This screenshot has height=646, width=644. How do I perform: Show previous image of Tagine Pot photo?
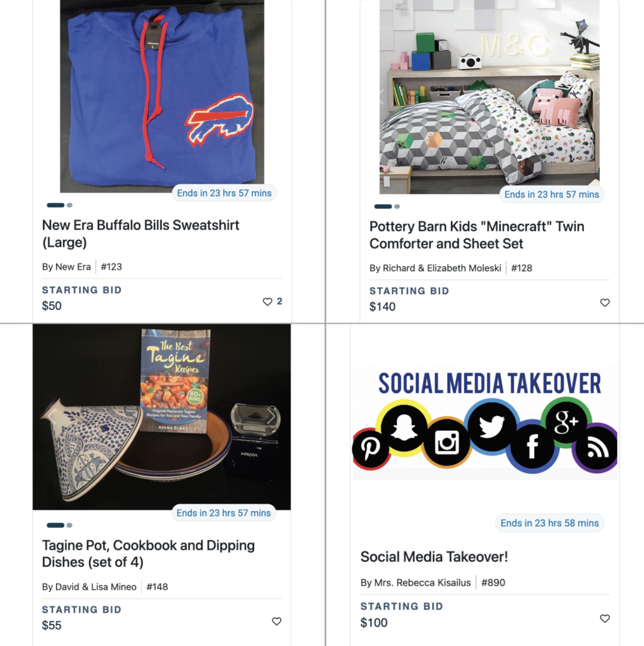tap(52, 416)
